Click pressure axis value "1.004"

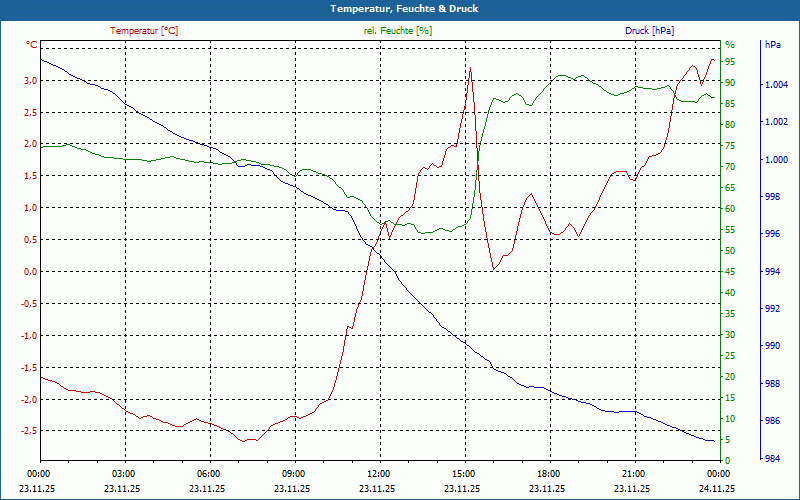click(777, 85)
